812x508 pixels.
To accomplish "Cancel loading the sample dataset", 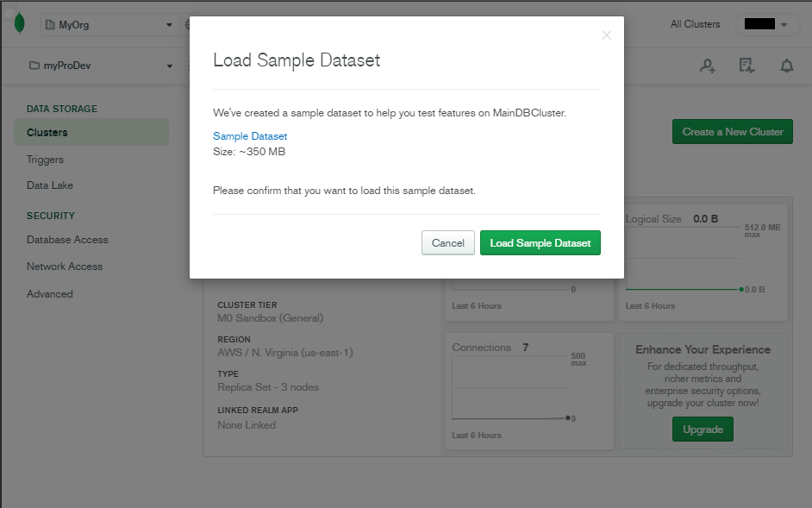I will [448, 242].
